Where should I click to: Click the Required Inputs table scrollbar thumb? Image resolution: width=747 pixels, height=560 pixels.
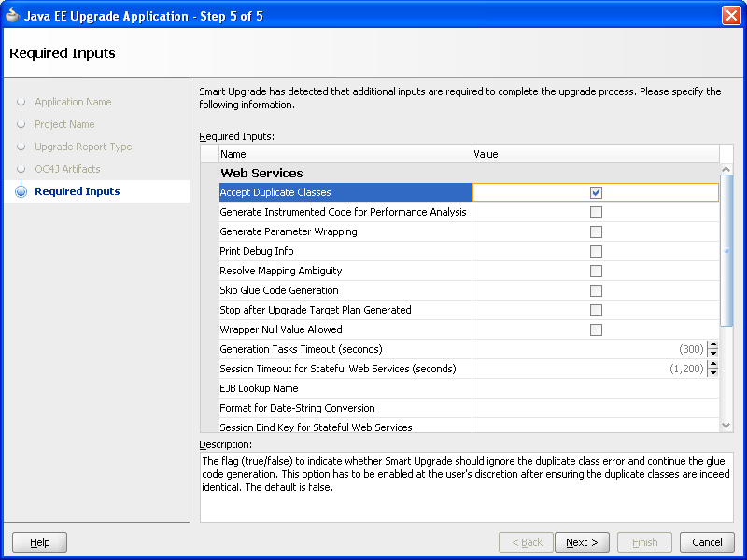726,250
